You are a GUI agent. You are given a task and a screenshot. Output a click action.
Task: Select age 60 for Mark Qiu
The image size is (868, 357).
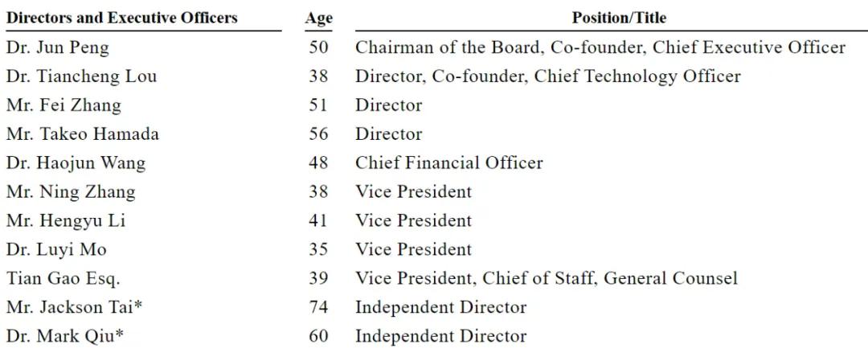click(319, 335)
